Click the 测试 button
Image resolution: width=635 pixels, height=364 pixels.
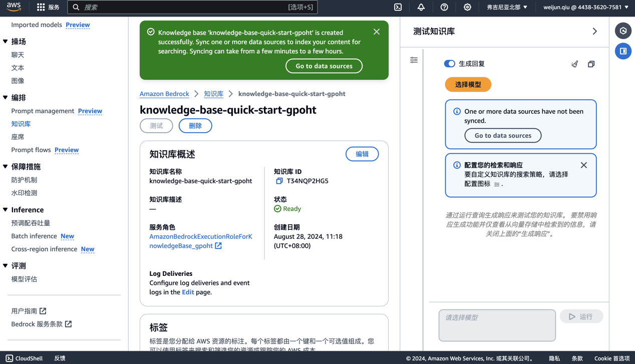click(156, 126)
